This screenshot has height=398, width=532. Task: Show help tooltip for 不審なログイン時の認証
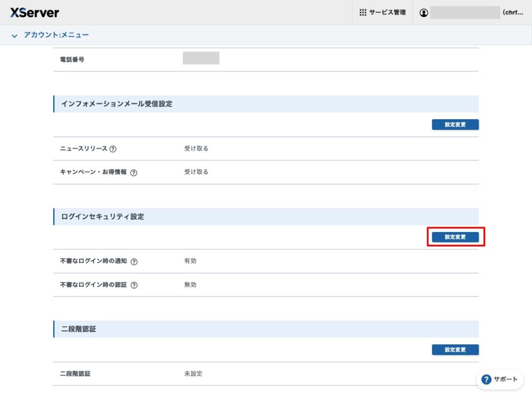134,285
